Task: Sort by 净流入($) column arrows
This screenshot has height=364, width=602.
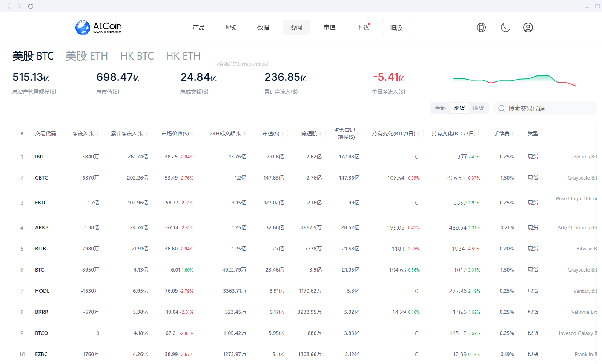Action: click(98, 134)
